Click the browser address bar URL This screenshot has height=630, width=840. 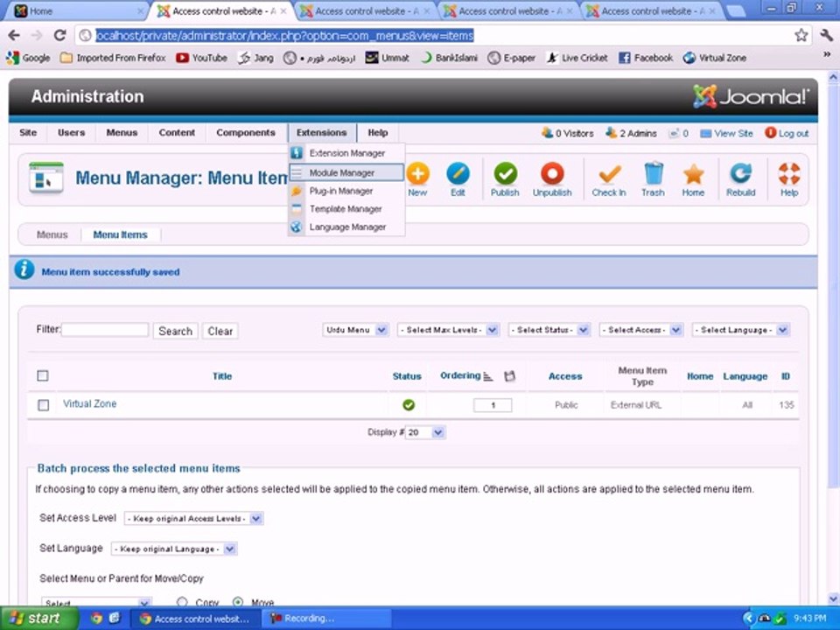click(x=284, y=35)
